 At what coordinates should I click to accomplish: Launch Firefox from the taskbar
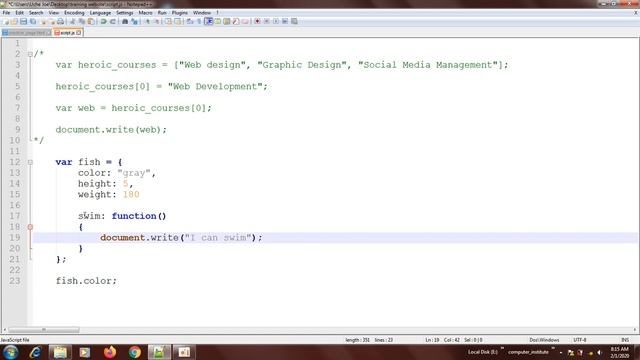click(x=110, y=352)
